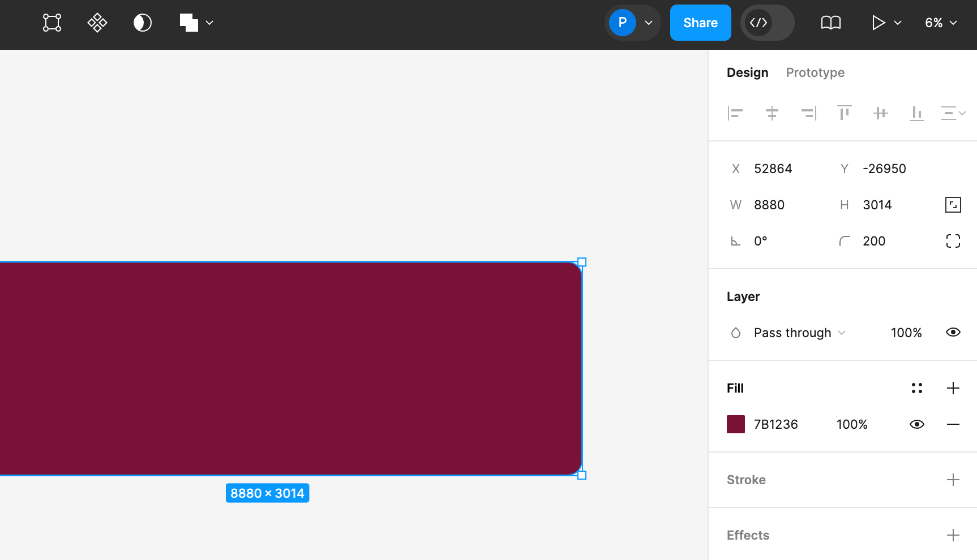Image resolution: width=977 pixels, height=560 pixels.
Task: Click the user avatar P
Action: (x=623, y=23)
